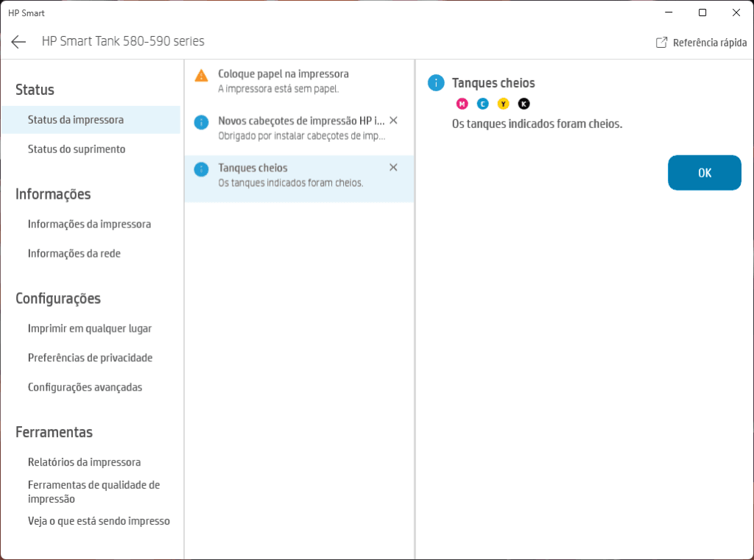Select the cyan ink tank icon
Screen dimensions: 754x560
[x=483, y=104]
